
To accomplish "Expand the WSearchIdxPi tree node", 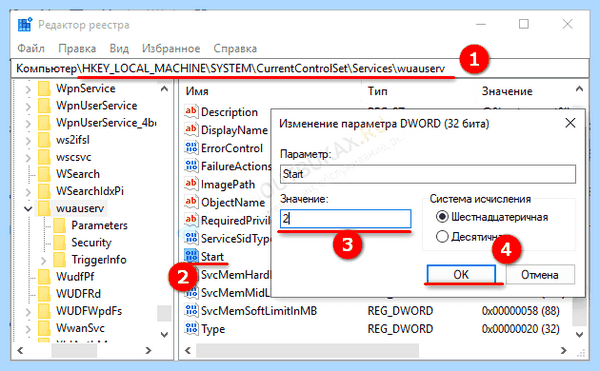I will click(28, 191).
